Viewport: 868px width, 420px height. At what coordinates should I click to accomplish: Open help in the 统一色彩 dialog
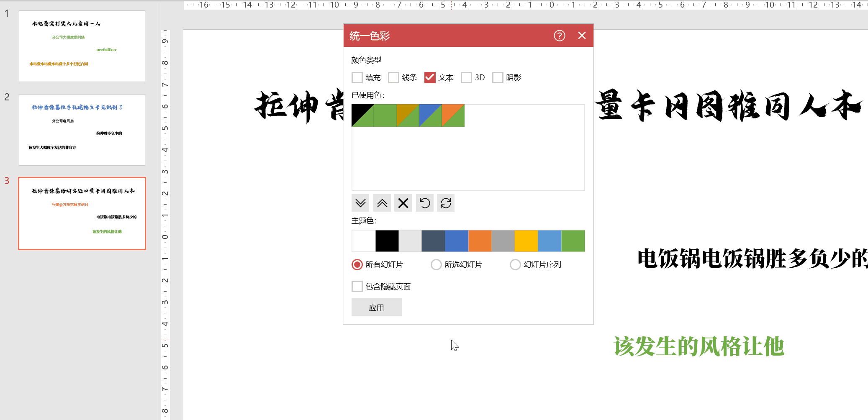pos(559,36)
